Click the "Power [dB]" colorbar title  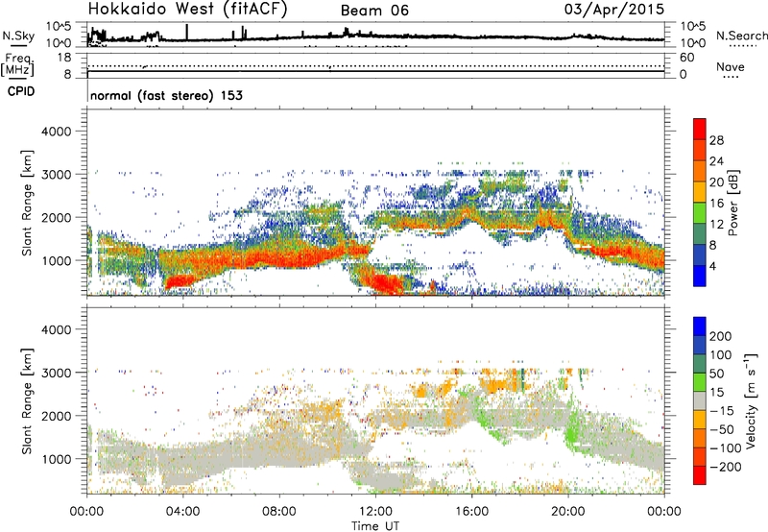732,203
